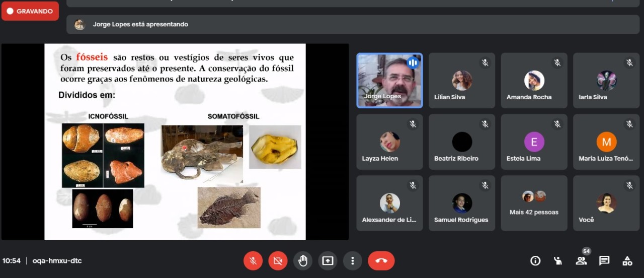The height and width of the screenshot is (278, 644).
Task: Open the activities shapes icon
Action: [x=627, y=261]
